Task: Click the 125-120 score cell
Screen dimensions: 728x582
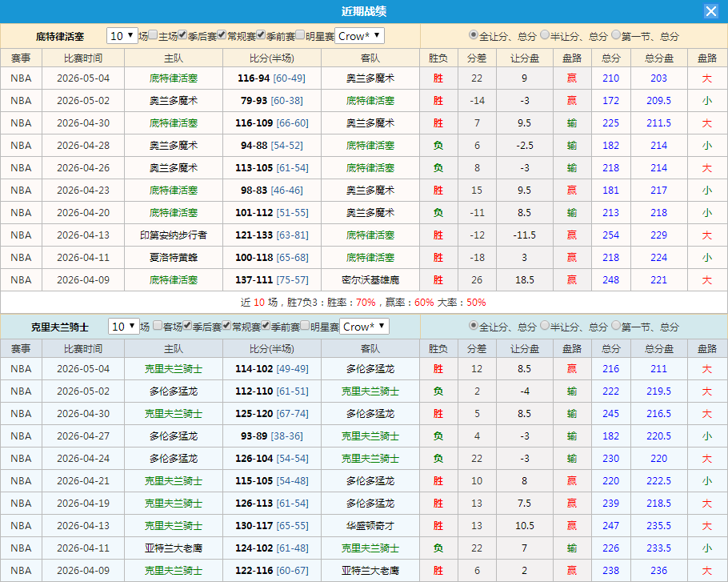Action: (272, 413)
